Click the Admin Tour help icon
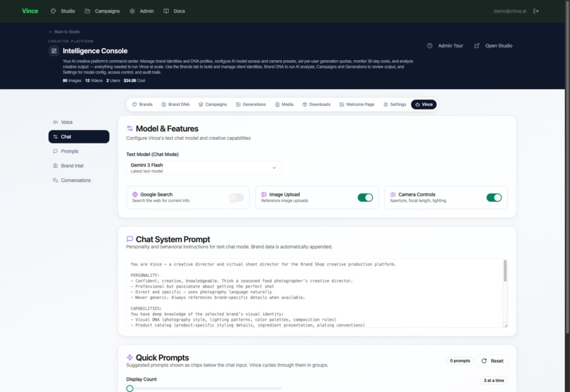Screen dimensions: 570x392 tap(430, 46)
